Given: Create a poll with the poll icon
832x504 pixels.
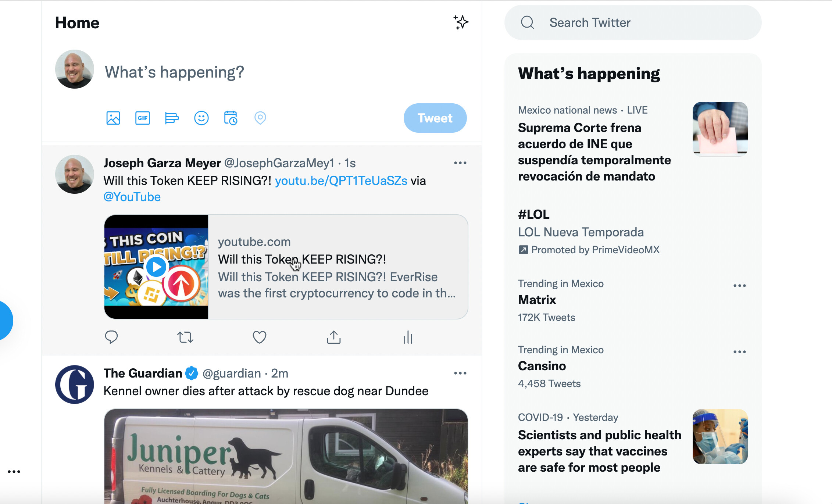Looking at the screenshot, I should point(172,118).
